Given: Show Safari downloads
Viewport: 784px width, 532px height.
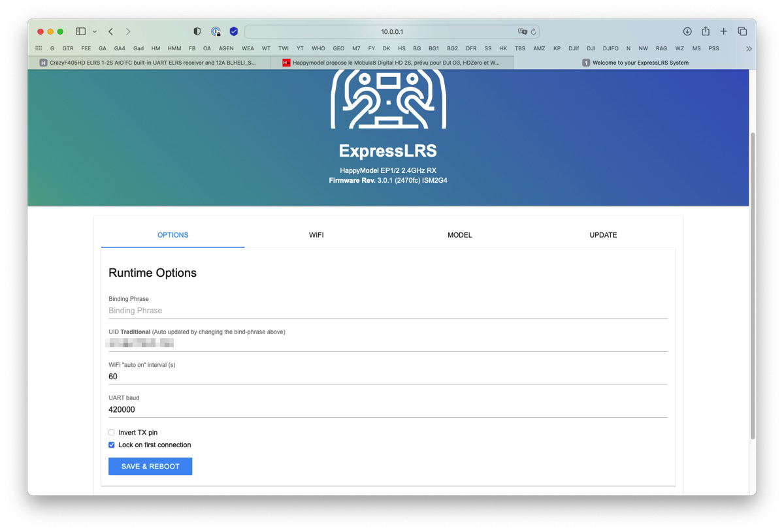Looking at the screenshot, I should [687, 31].
